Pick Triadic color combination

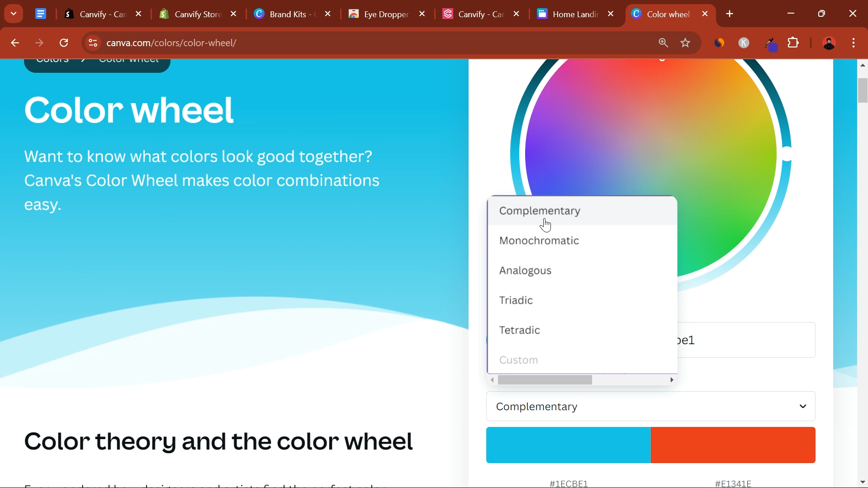coord(583,301)
